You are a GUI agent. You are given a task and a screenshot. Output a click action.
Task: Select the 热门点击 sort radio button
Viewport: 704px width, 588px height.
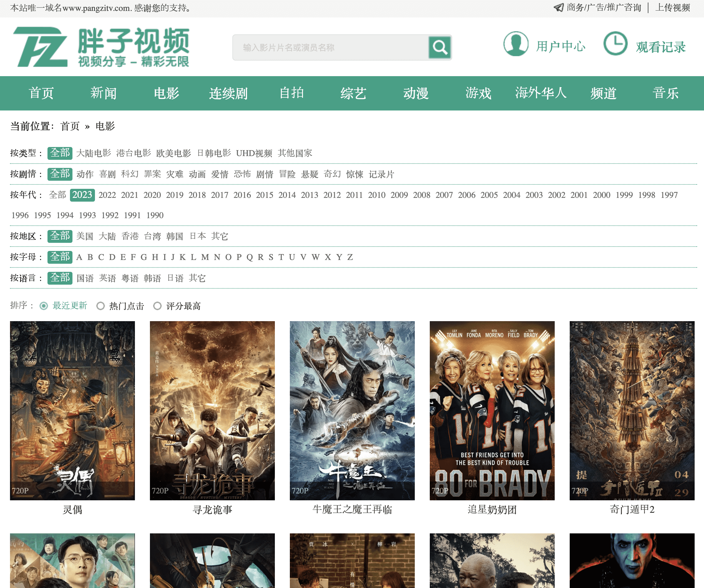tap(100, 306)
